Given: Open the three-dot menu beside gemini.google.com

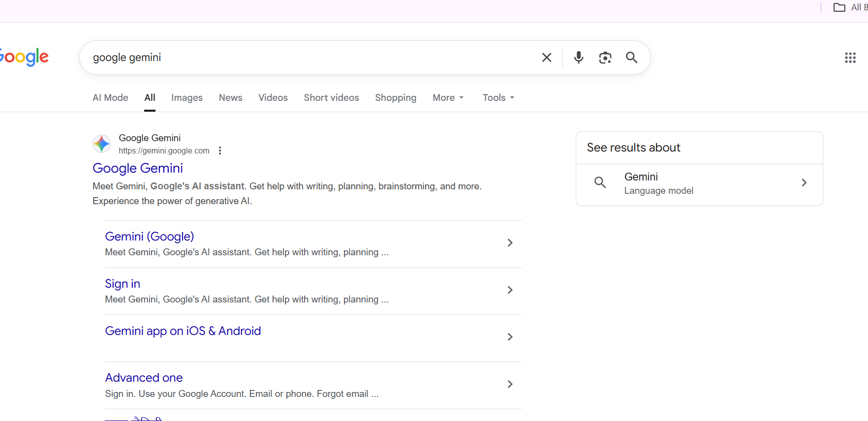Looking at the screenshot, I should pyautogui.click(x=220, y=150).
